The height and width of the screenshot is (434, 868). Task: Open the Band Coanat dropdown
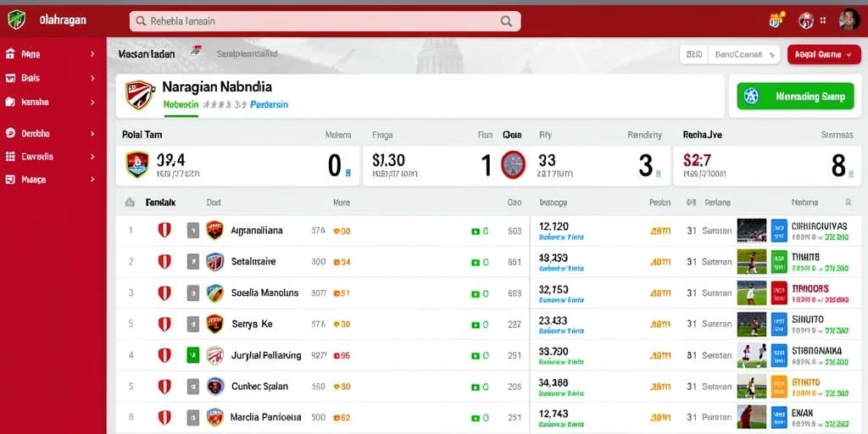[744, 55]
